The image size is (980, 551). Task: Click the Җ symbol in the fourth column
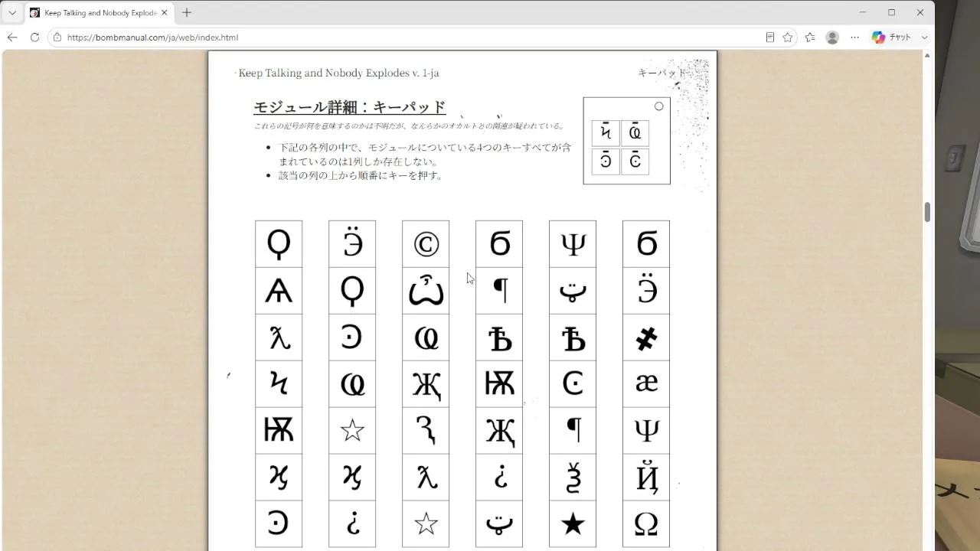click(x=499, y=431)
